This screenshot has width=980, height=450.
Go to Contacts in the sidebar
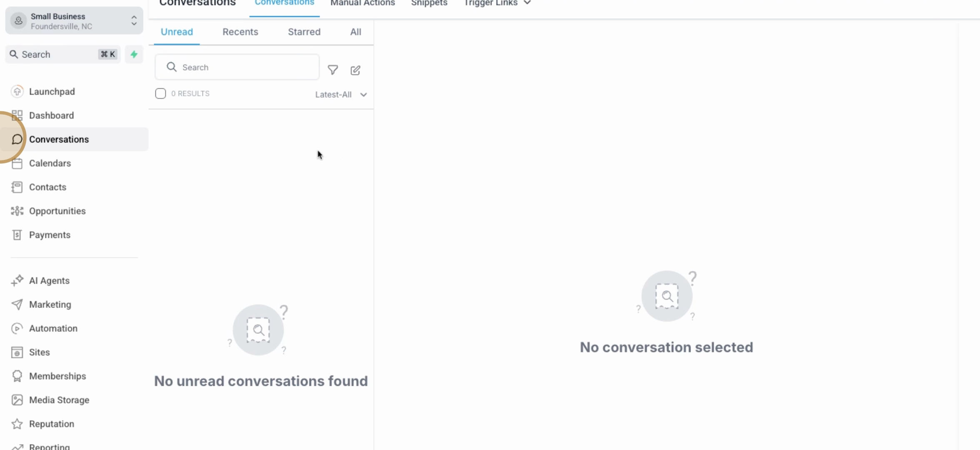click(47, 187)
